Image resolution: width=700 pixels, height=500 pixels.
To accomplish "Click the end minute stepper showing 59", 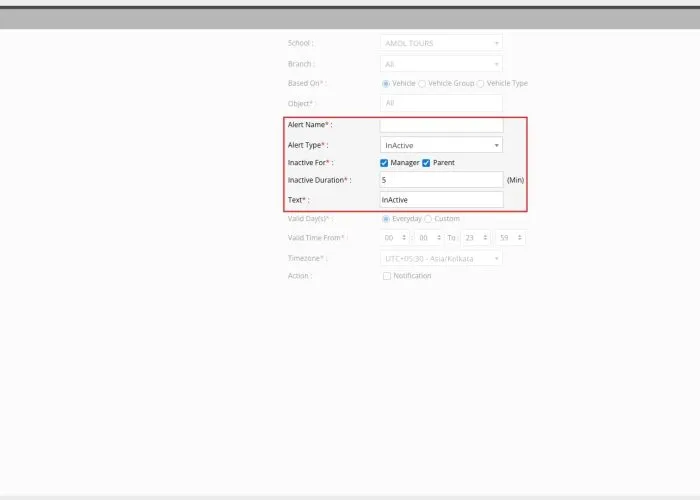I will click(509, 238).
